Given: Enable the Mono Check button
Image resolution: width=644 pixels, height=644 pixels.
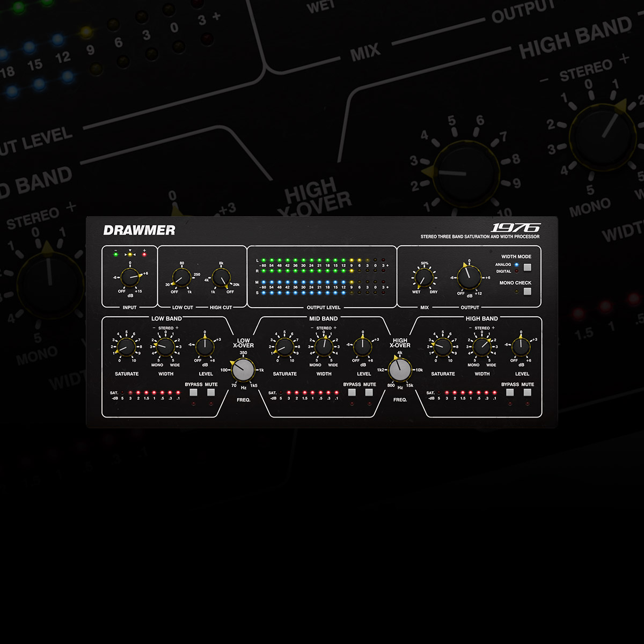Looking at the screenshot, I should tap(528, 291).
